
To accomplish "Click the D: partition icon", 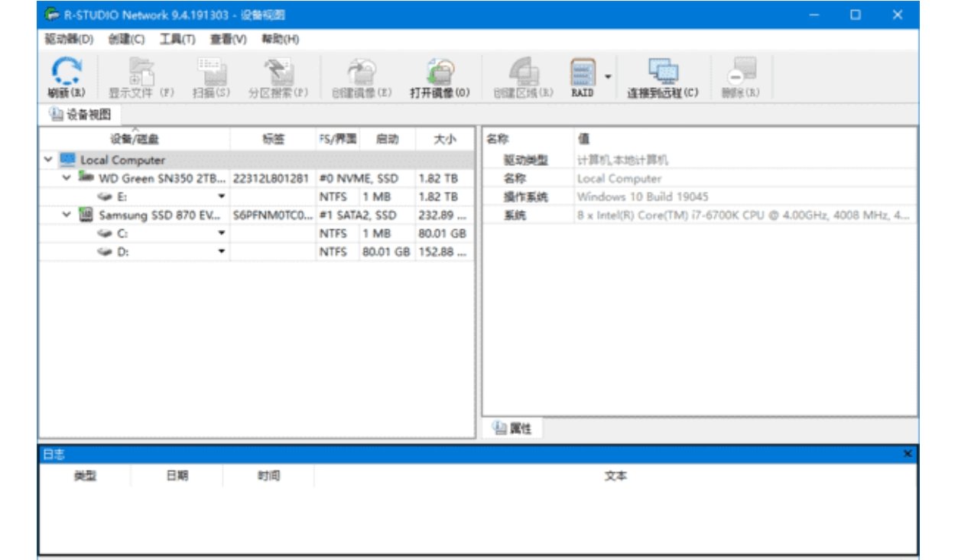I will 106,252.
